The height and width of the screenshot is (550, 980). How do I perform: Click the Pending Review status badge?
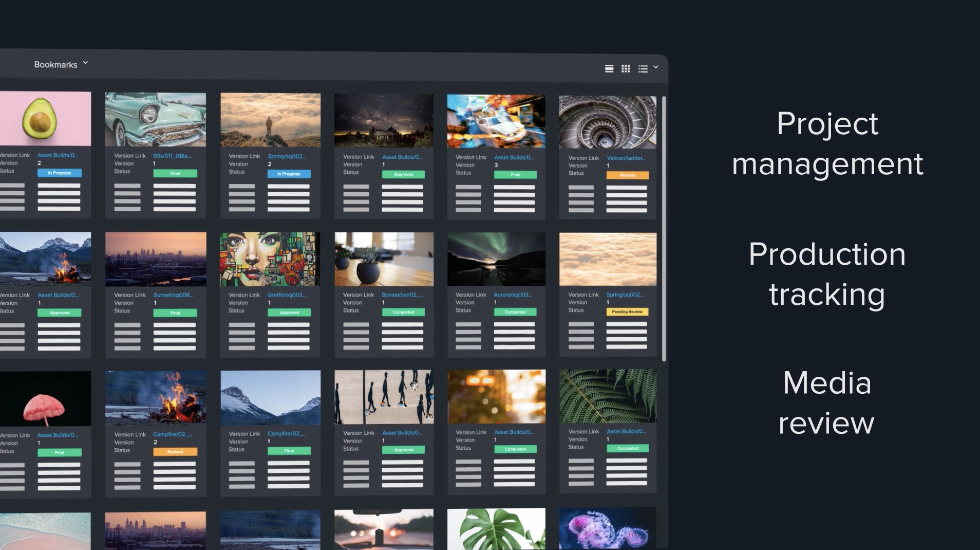627,312
